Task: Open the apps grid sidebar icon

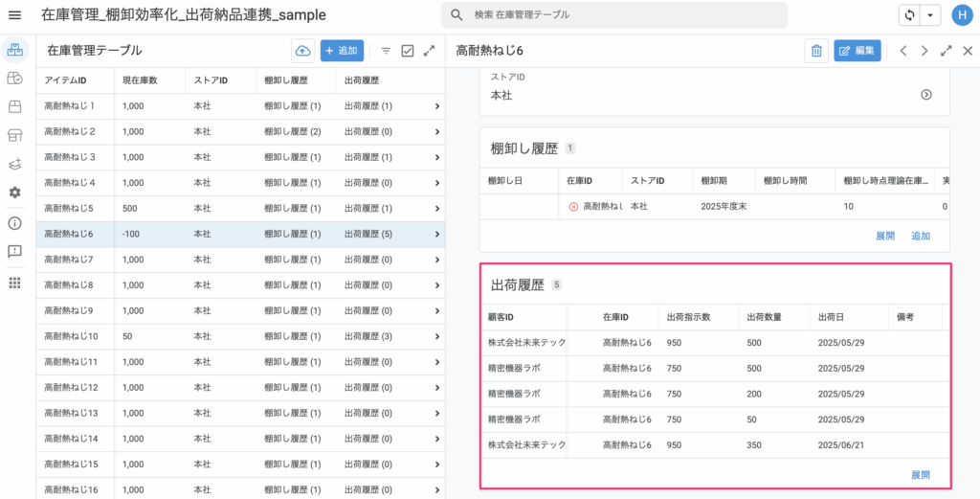Action: coord(15,283)
